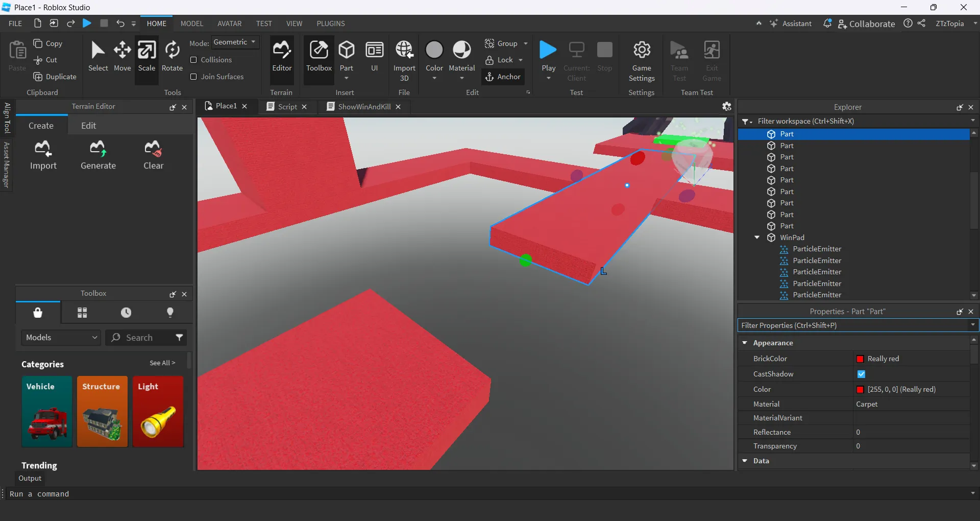Viewport: 980px width, 521px height.
Task: Open the Output panel tab
Action: pyautogui.click(x=30, y=479)
